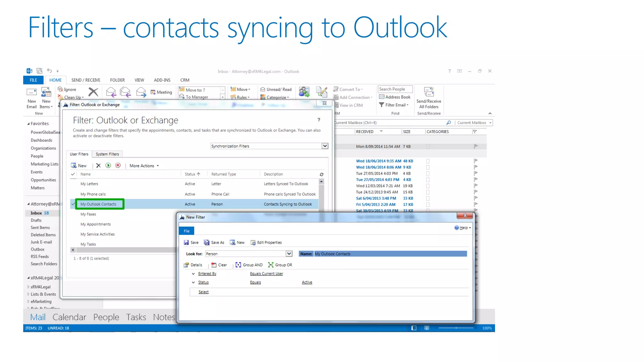Open the File tab in New Filter
Viewport: 644px width, 362px height.
tap(186, 231)
